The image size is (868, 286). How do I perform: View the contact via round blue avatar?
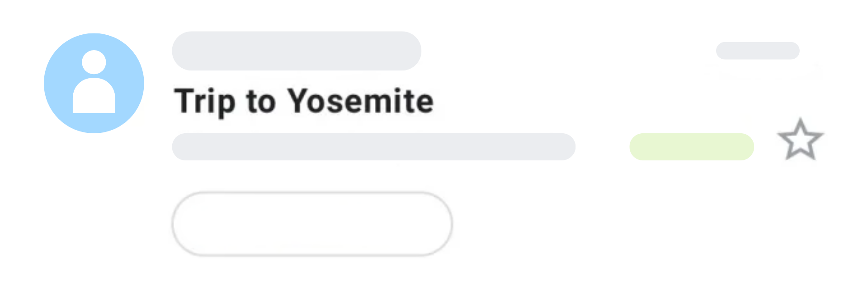pos(94,83)
